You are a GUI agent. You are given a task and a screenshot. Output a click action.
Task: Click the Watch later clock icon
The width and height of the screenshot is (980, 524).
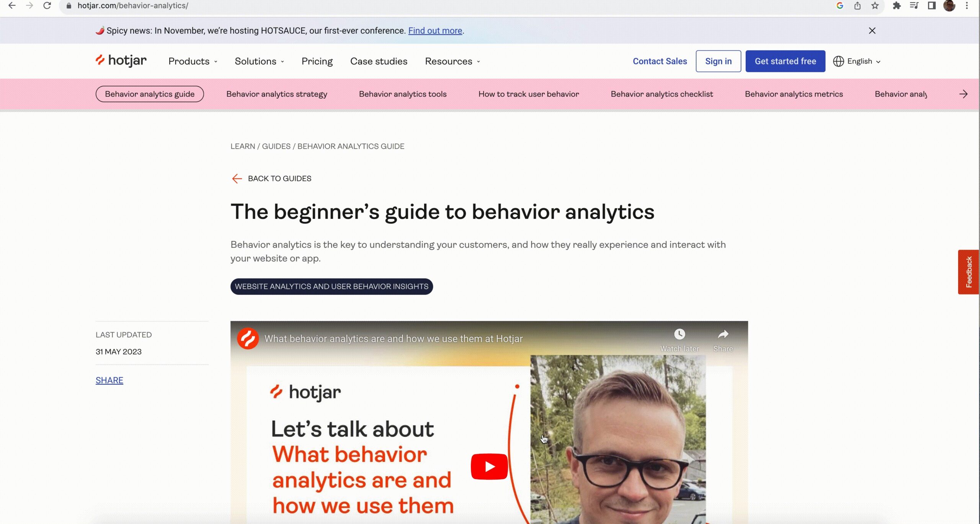click(x=679, y=334)
